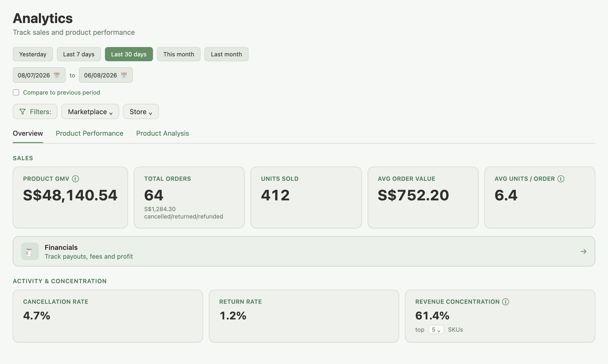Viewport: 608px width, 364px height.
Task: Switch to the Overview tab
Action: 28,133
